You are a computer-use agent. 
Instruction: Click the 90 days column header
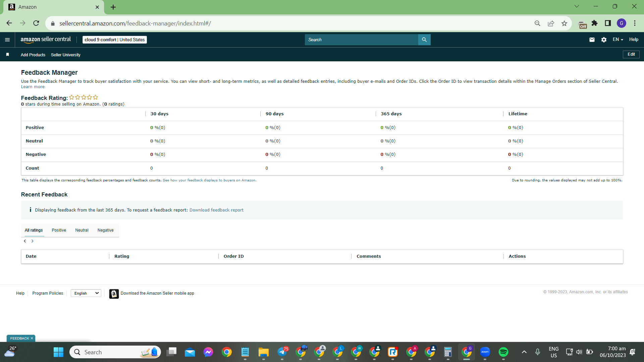275,114
